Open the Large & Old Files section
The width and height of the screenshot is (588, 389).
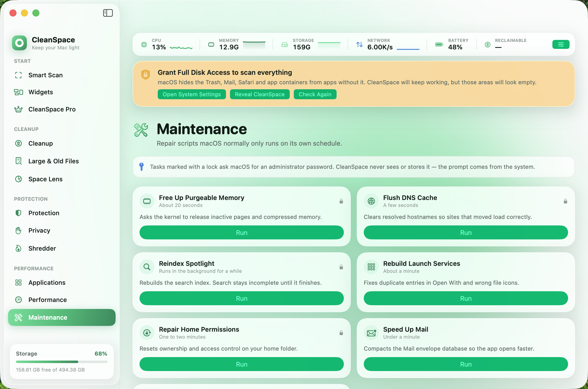pos(62,161)
